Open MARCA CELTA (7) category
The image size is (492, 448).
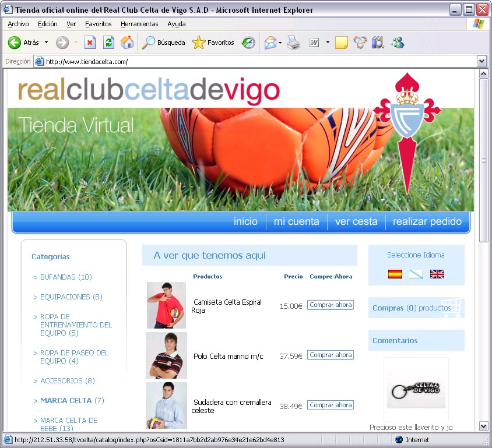pyautogui.click(x=72, y=400)
